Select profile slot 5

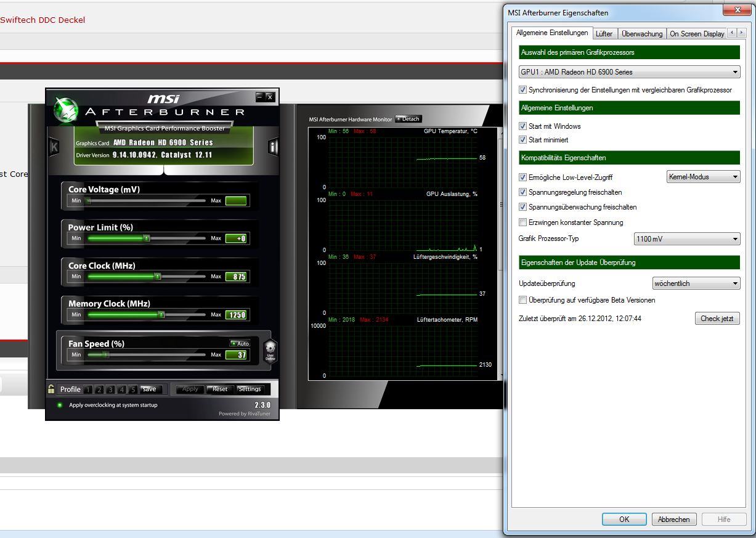point(133,389)
